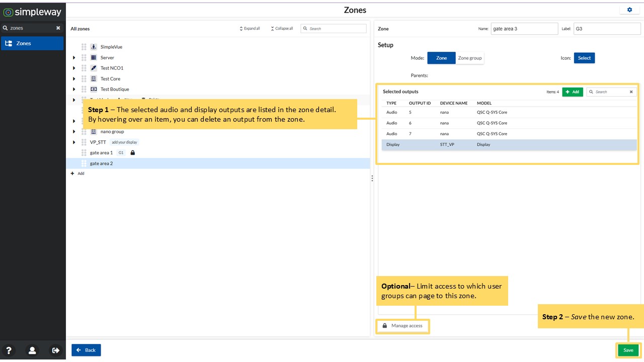Expand the Test Core tree node
644x362 pixels.
pos(74,78)
